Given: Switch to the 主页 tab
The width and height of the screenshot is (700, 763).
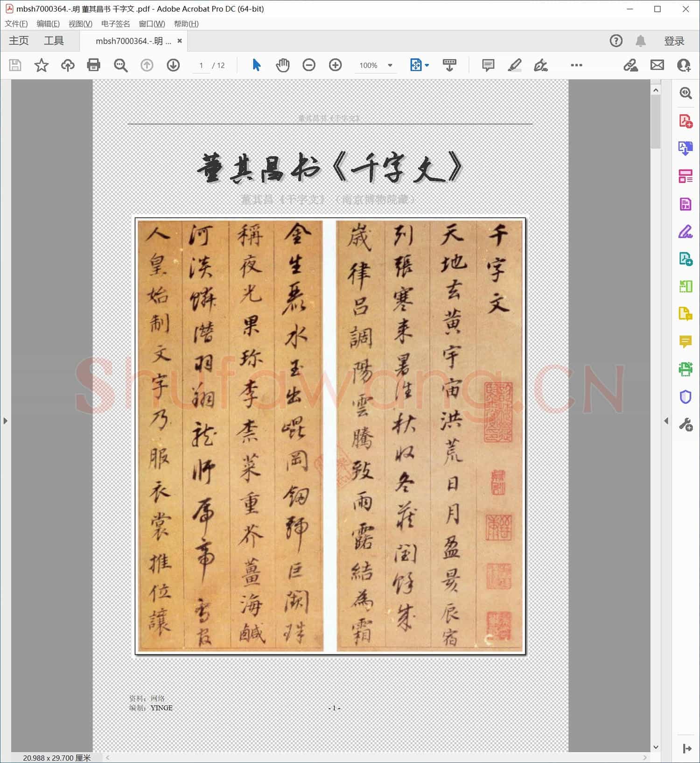Looking at the screenshot, I should (19, 41).
